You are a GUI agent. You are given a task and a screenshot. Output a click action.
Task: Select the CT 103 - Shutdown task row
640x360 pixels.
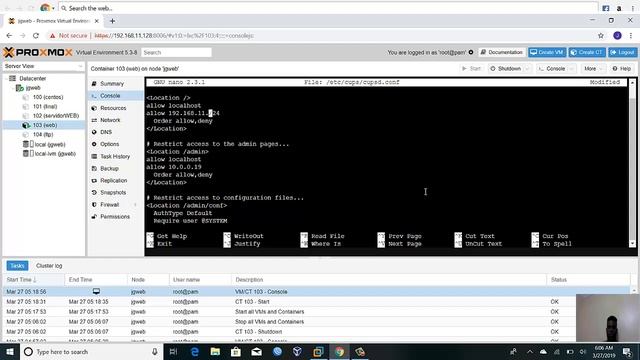(x=316, y=332)
